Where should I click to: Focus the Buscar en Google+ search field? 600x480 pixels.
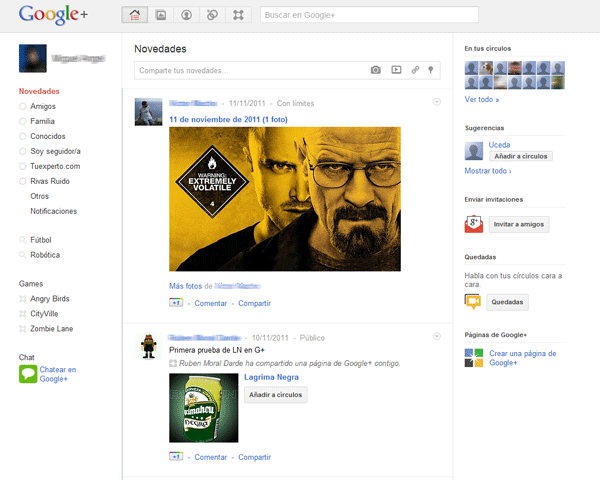click(x=369, y=15)
